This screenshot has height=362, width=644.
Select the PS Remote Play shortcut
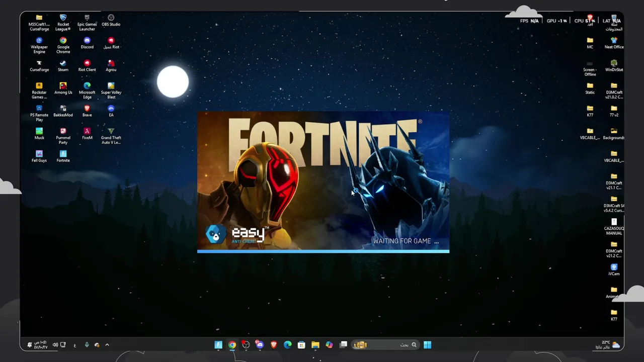[39, 113]
